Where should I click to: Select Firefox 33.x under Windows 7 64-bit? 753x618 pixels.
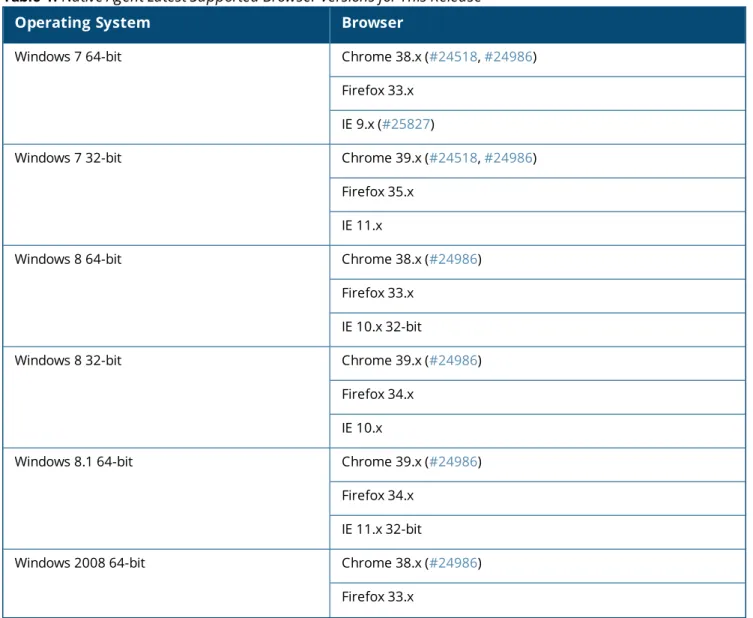tap(538, 93)
